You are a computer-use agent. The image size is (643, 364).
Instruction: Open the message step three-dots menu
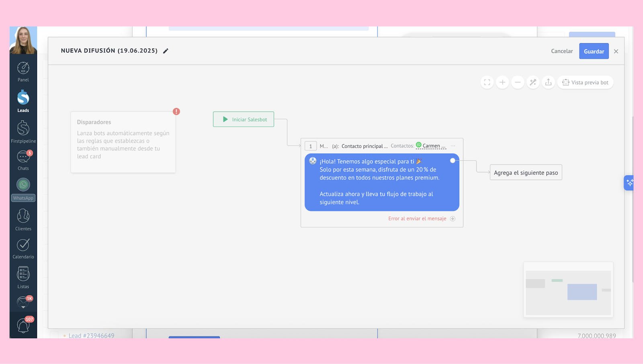pyautogui.click(x=453, y=146)
